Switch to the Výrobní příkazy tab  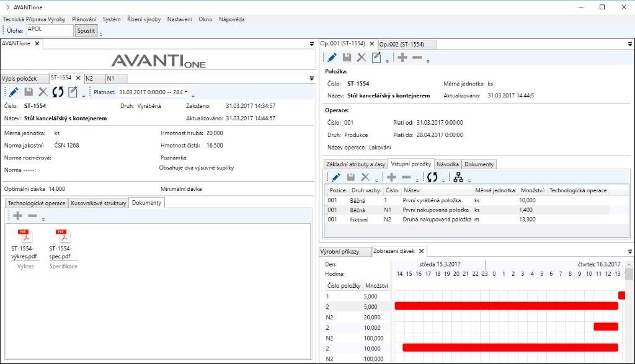[345, 252]
